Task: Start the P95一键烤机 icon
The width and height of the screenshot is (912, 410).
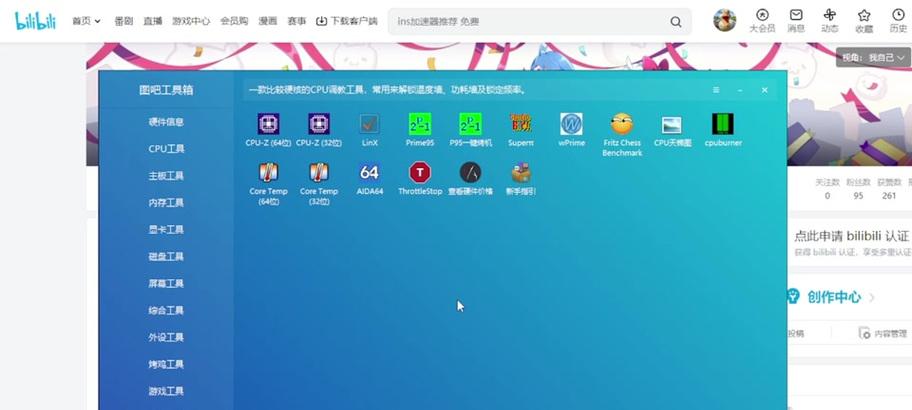Action: pyautogui.click(x=471, y=124)
